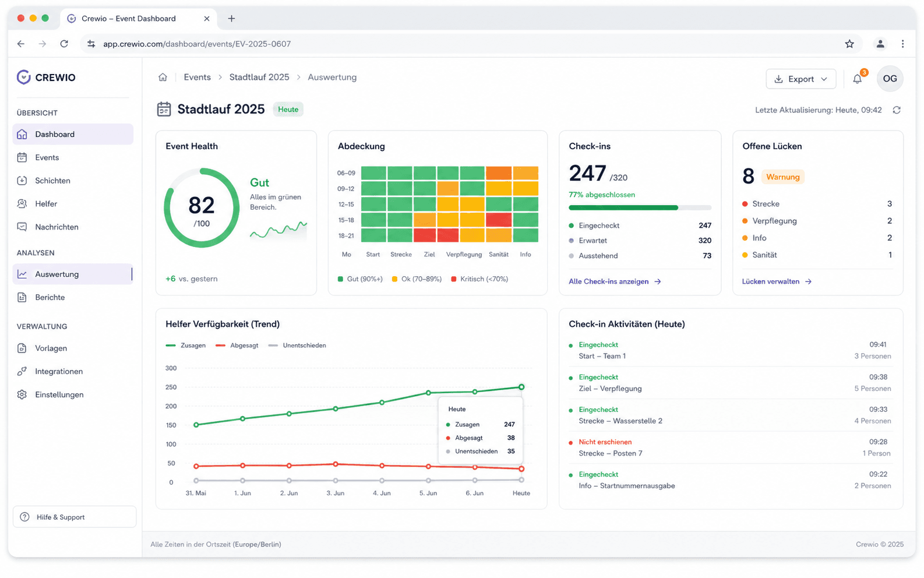Open the Nicht erschienen Strecke – Posten 7 entry

[730, 447]
